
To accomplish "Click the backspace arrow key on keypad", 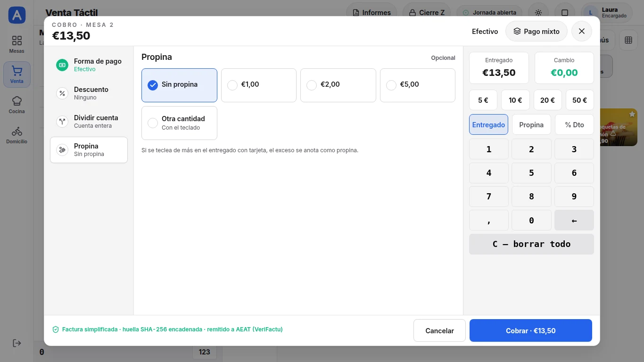I will tap(574, 220).
